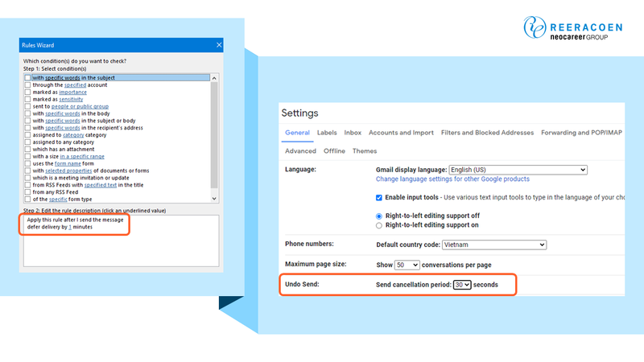Open the 'importance' link in conditions
The height and width of the screenshot is (362, 644).
72,93
